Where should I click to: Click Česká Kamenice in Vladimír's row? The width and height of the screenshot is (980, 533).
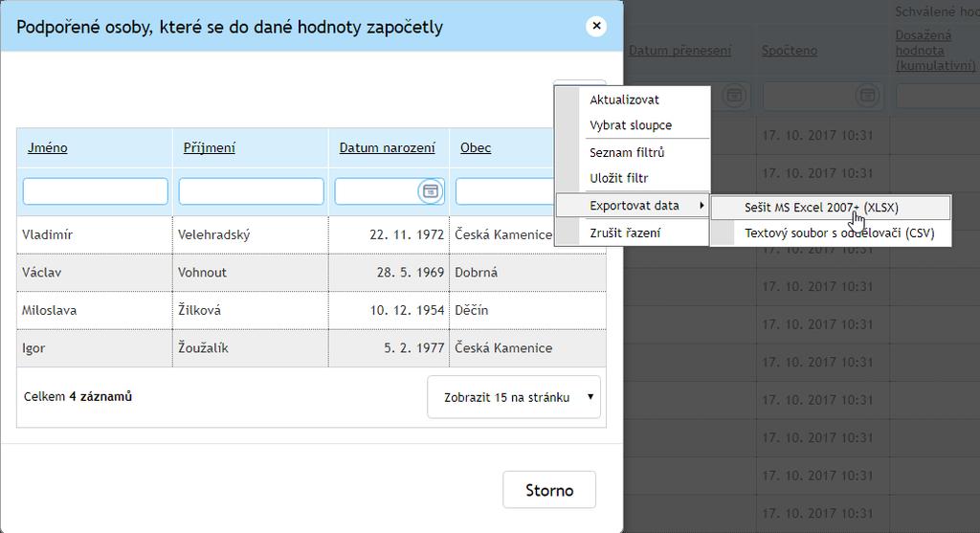tap(502, 235)
